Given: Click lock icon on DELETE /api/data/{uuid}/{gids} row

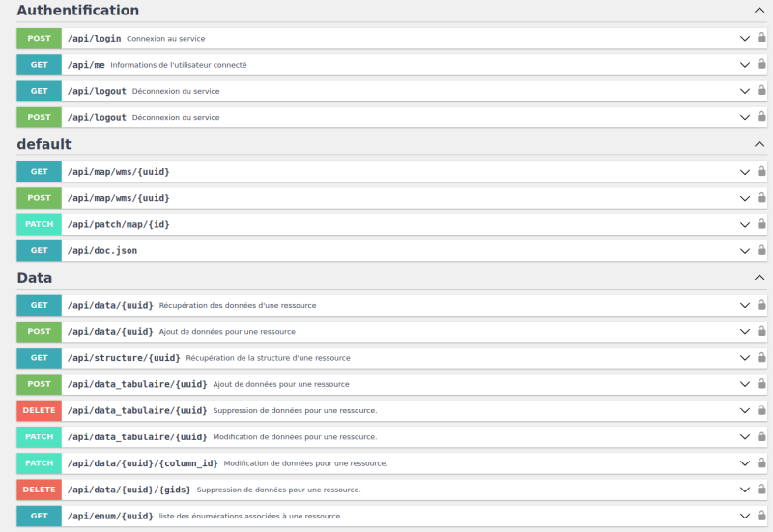Looking at the screenshot, I should tap(761, 489).
